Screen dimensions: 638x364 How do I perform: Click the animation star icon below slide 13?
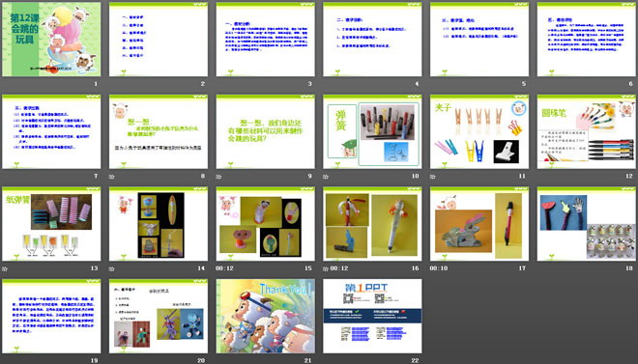5,268
